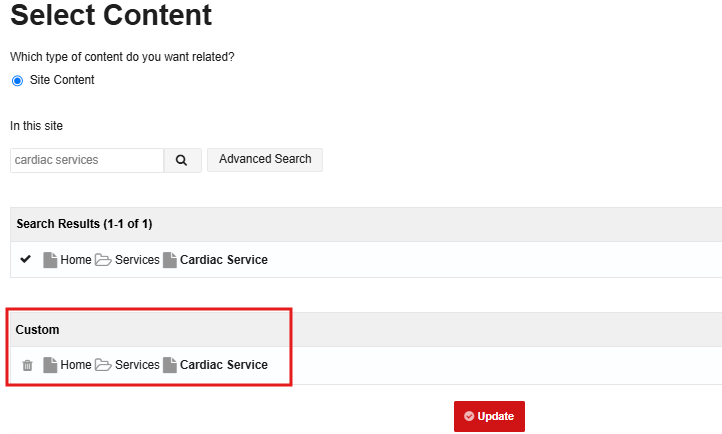Viewport: 722px width, 434px height.
Task: Click Services folder icon in Search Results row
Action: point(103,260)
